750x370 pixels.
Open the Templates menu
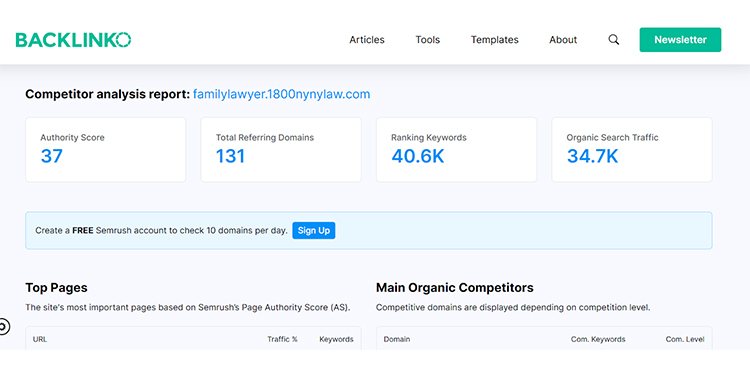click(x=495, y=40)
